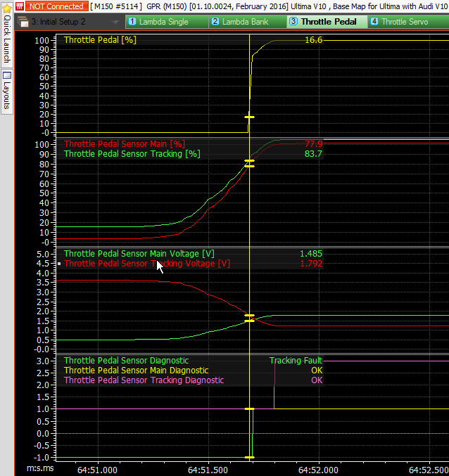Image resolution: width=449 pixels, height=476 pixels.
Task: Click the NOT Connected status indicator
Action: click(56, 6)
